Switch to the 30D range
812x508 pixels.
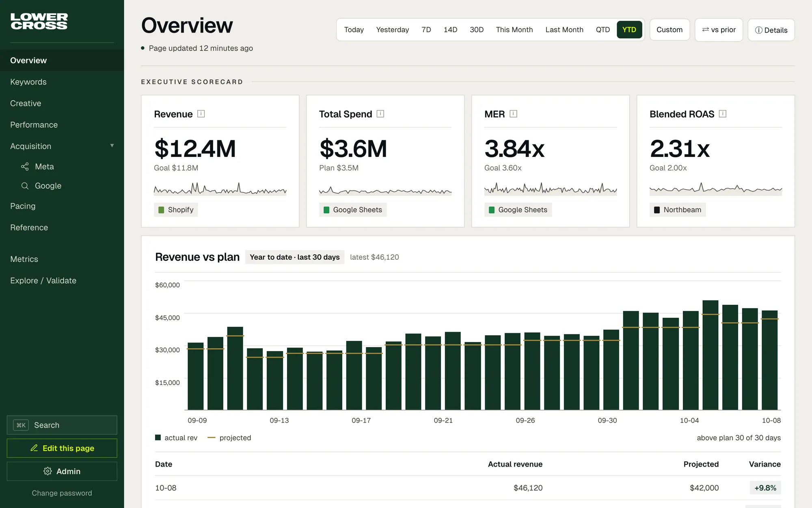pos(477,30)
